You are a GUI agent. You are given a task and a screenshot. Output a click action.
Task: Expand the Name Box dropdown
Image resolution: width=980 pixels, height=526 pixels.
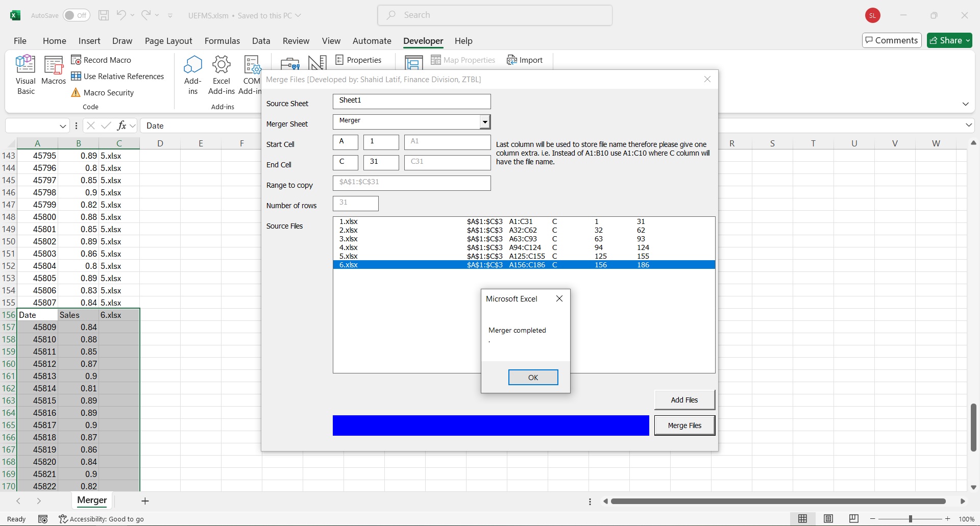[63, 126]
